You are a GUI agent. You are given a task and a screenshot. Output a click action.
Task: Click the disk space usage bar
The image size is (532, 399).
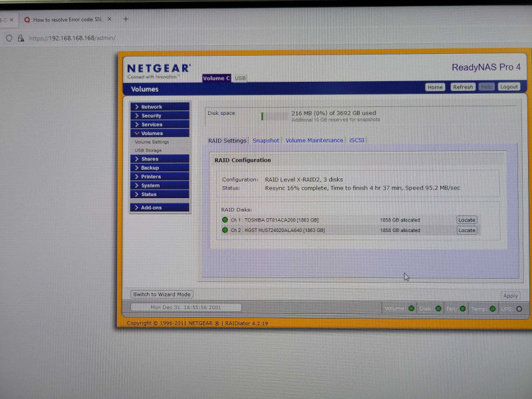(x=275, y=116)
